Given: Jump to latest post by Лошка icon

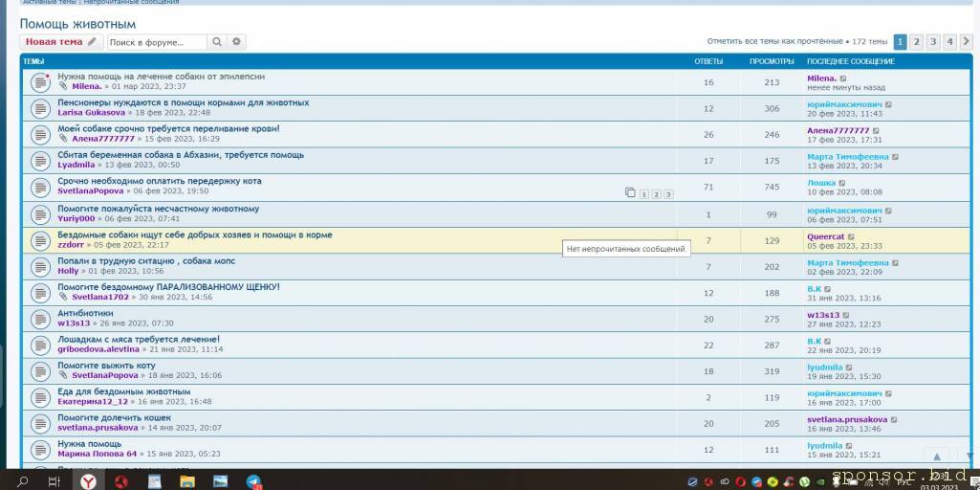Looking at the screenshot, I should click(842, 183).
